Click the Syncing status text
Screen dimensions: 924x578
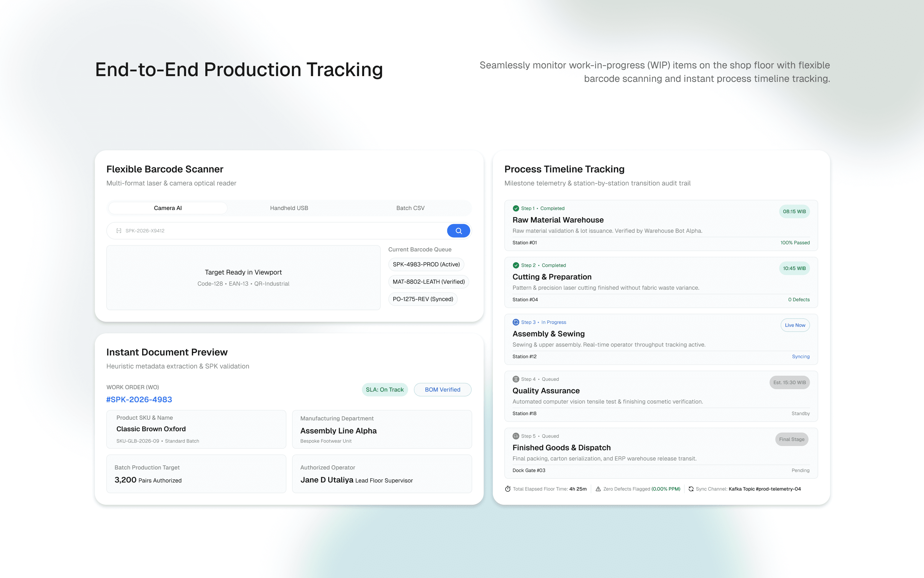point(801,357)
